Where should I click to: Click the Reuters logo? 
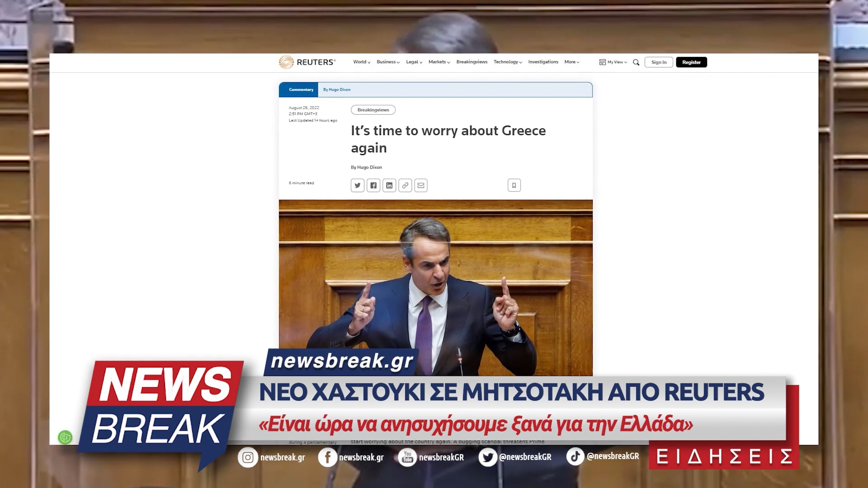(307, 62)
